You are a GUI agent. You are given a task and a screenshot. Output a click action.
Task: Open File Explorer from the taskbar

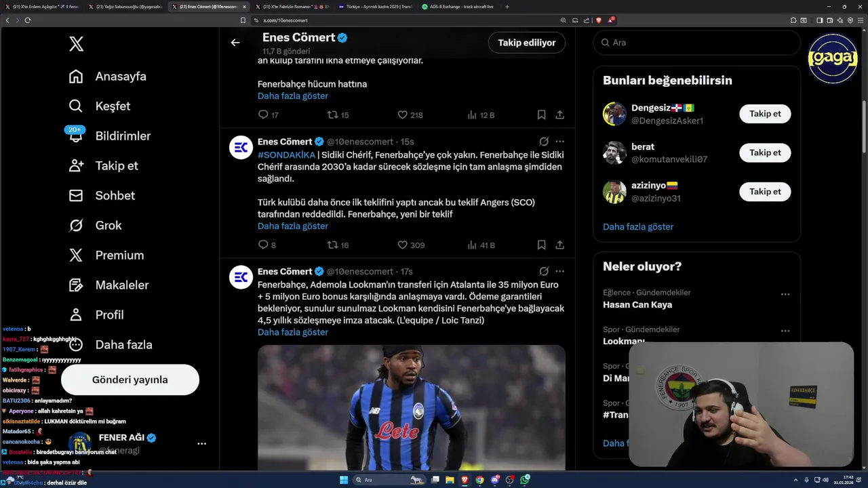point(449,480)
